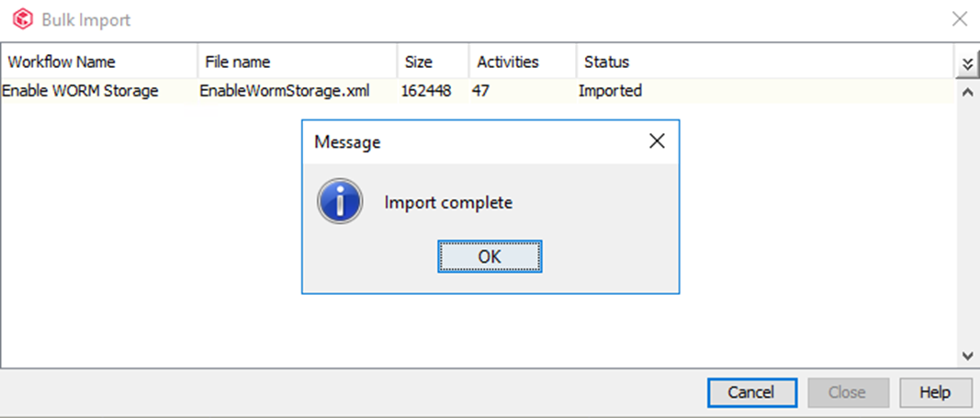Click the Imported status cell
The width and height of the screenshot is (980, 418).
tap(610, 91)
